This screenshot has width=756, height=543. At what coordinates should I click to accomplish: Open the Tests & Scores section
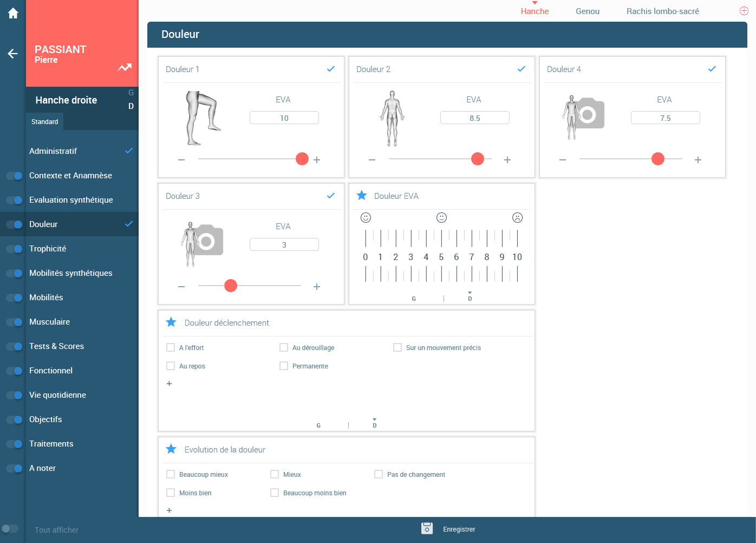click(82, 346)
